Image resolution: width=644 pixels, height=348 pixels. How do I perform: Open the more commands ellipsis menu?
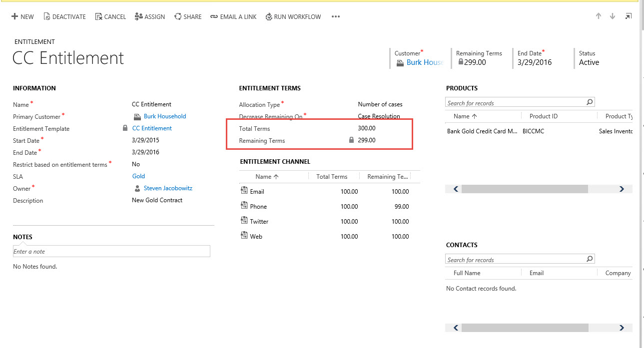(x=336, y=16)
